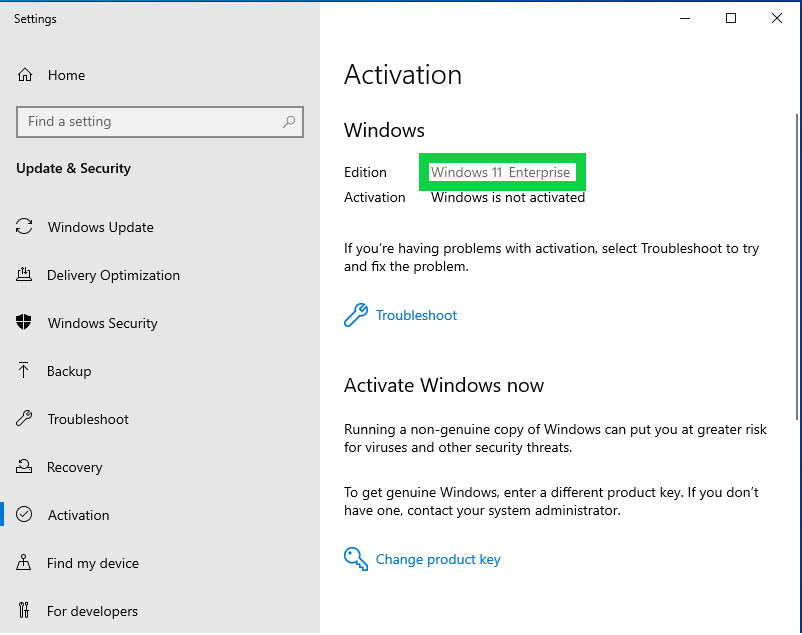This screenshot has height=635, width=802.
Task: Click the Backup upward arrow icon
Action: click(24, 371)
